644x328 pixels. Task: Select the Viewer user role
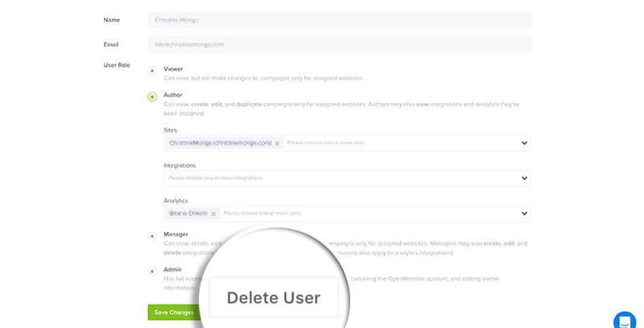pyautogui.click(x=152, y=71)
